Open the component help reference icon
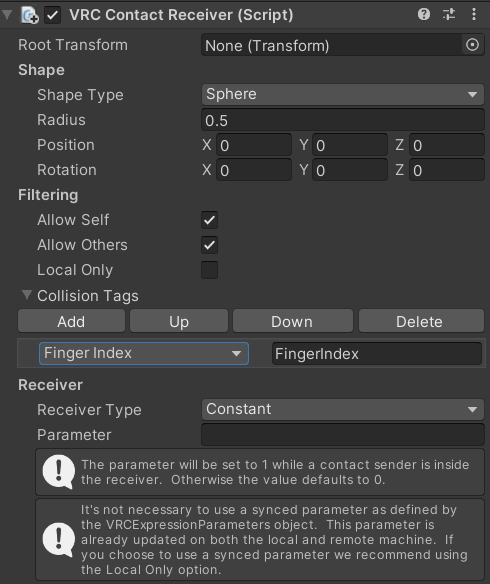490x584 pixels. tap(424, 15)
